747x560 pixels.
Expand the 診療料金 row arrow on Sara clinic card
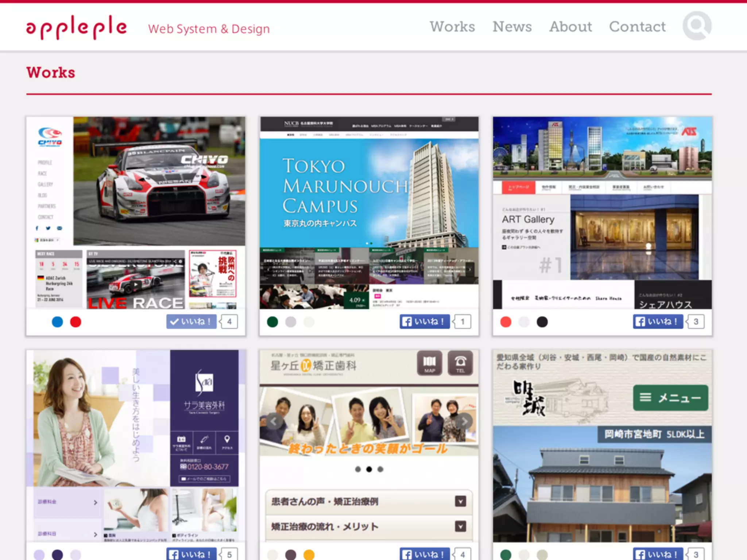(x=95, y=502)
